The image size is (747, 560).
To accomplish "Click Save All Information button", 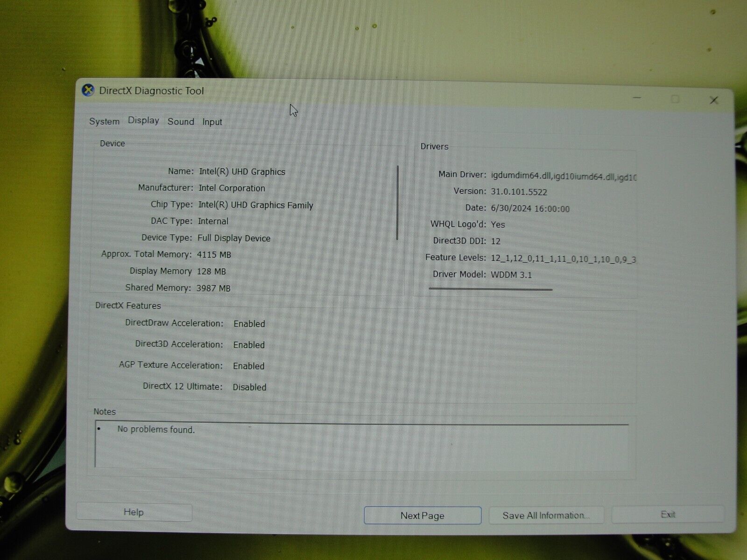I will click(546, 515).
